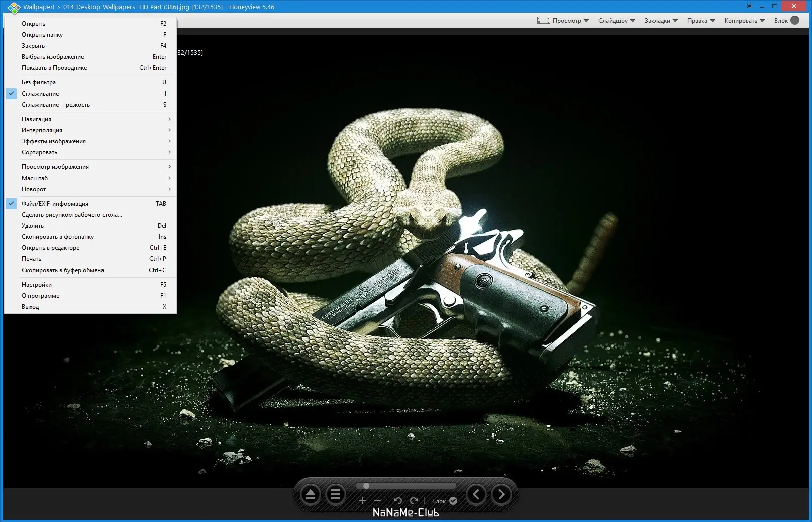The image size is (812, 522).
Task: Go to the next image
Action: (x=501, y=495)
